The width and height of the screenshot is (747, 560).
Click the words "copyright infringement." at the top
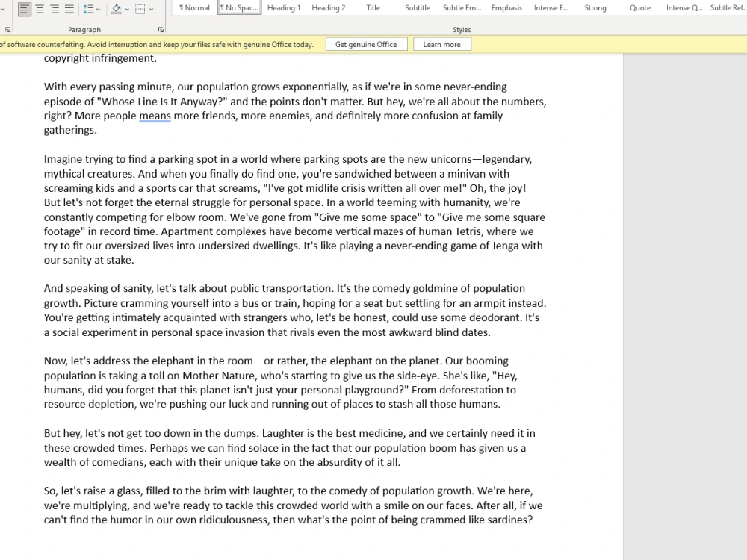pos(100,58)
